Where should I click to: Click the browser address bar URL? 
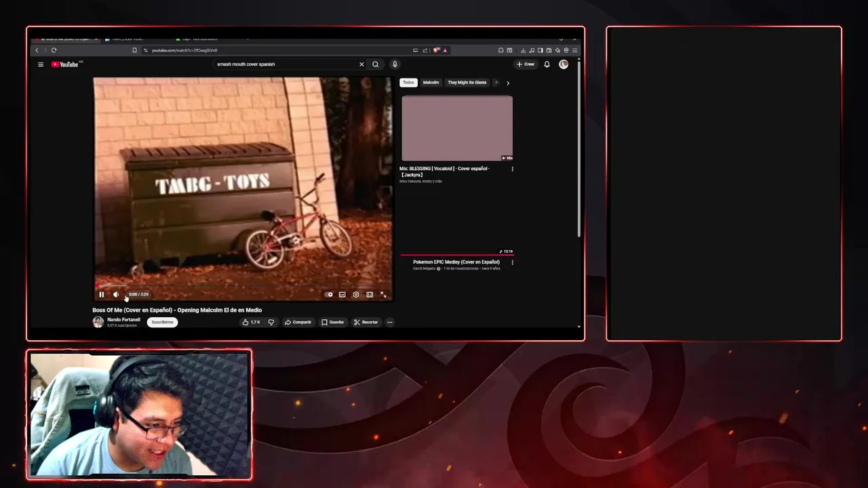tap(184, 50)
